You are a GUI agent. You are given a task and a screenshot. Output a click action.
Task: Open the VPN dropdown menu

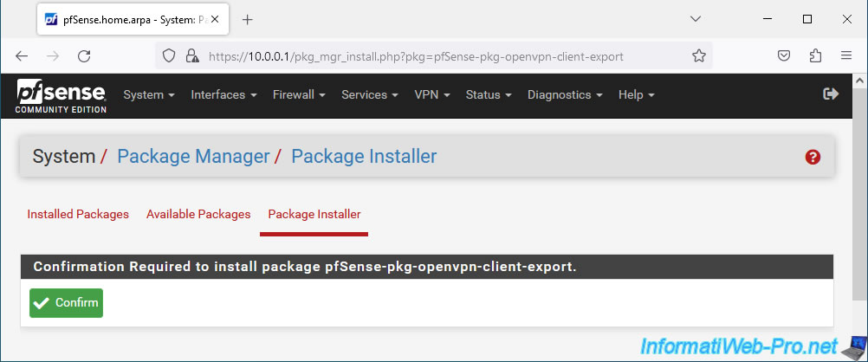[x=431, y=94]
